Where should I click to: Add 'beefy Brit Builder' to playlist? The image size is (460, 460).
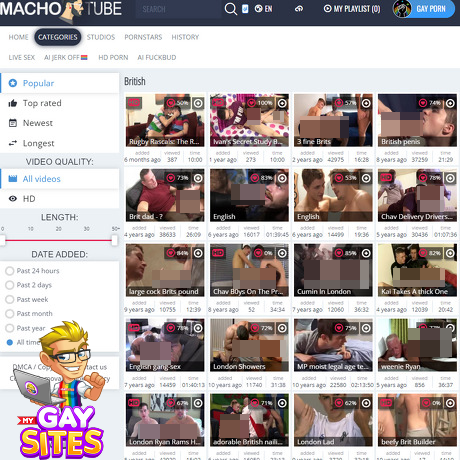[450, 403]
